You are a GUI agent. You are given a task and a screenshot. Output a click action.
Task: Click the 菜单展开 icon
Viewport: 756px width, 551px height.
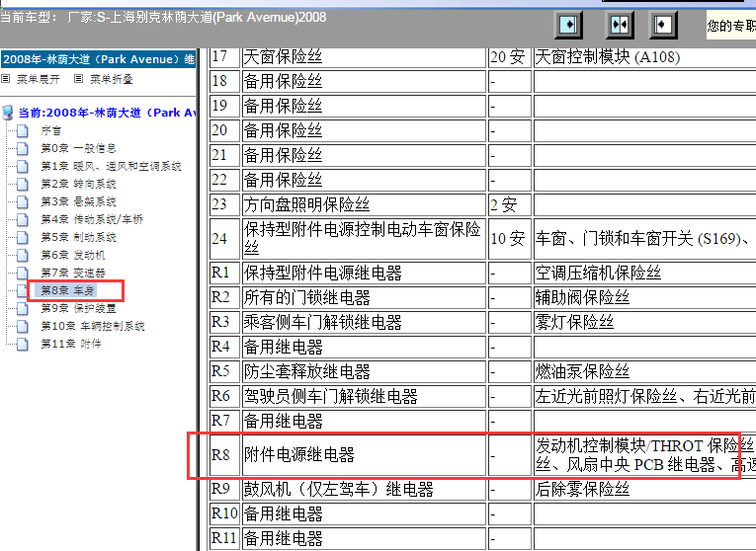point(6,79)
